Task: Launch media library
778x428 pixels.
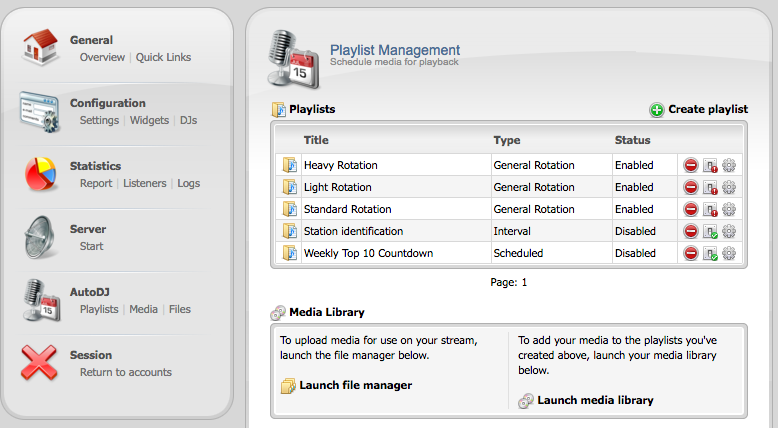Action: point(595,400)
